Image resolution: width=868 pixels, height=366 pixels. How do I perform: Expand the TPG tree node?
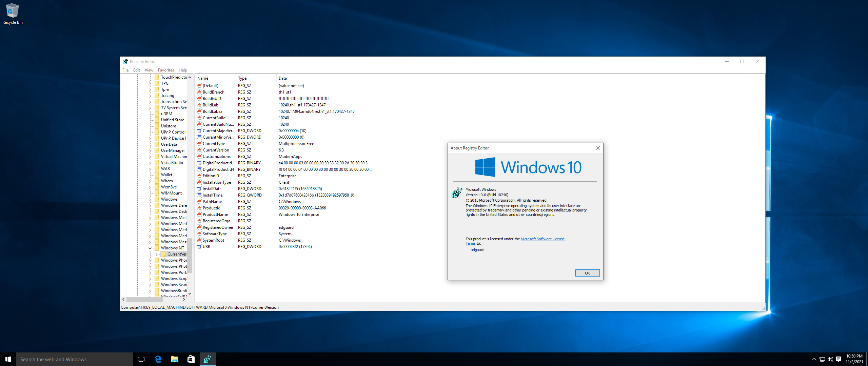click(150, 83)
